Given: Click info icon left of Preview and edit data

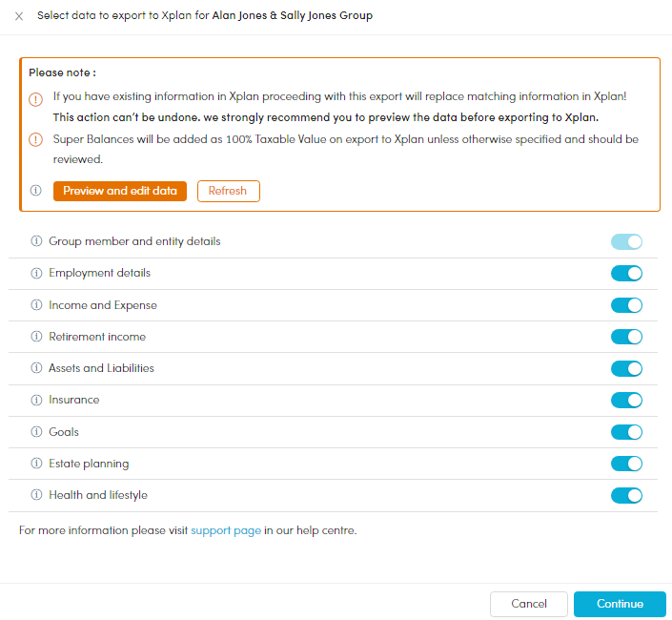Looking at the screenshot, I should click(36, 191).
